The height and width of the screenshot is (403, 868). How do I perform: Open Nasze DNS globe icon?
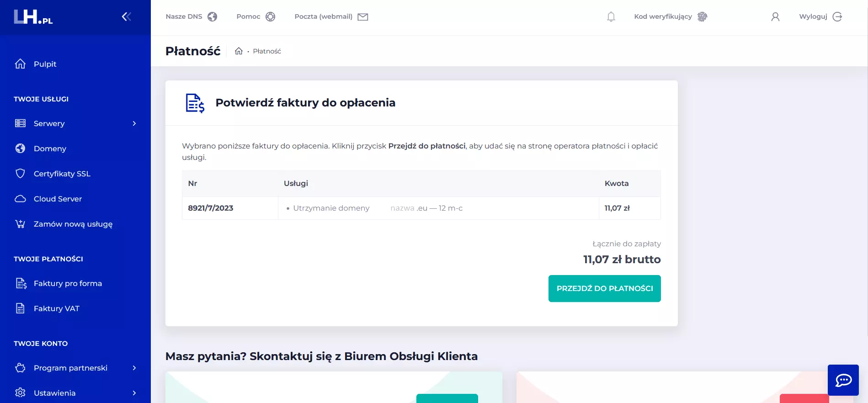[x=212, y=17]
